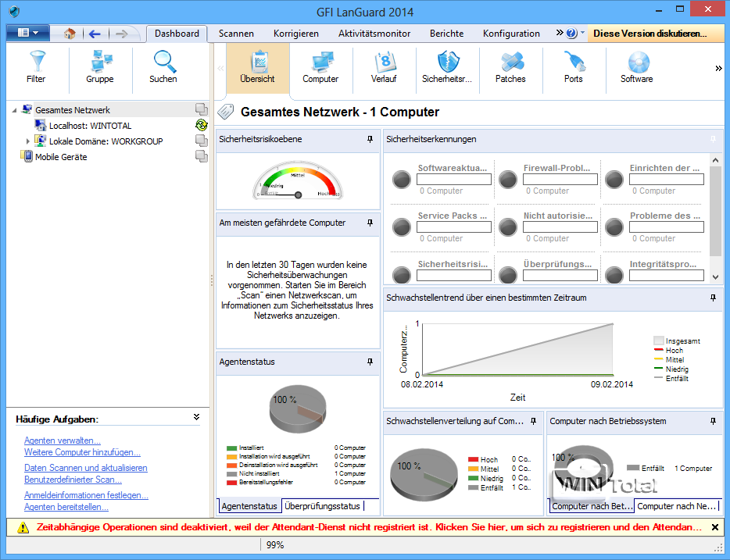Open the Aktivitätsmonitor tab
Viewport: 730px width, 560px height.
[x=374, y=34]
